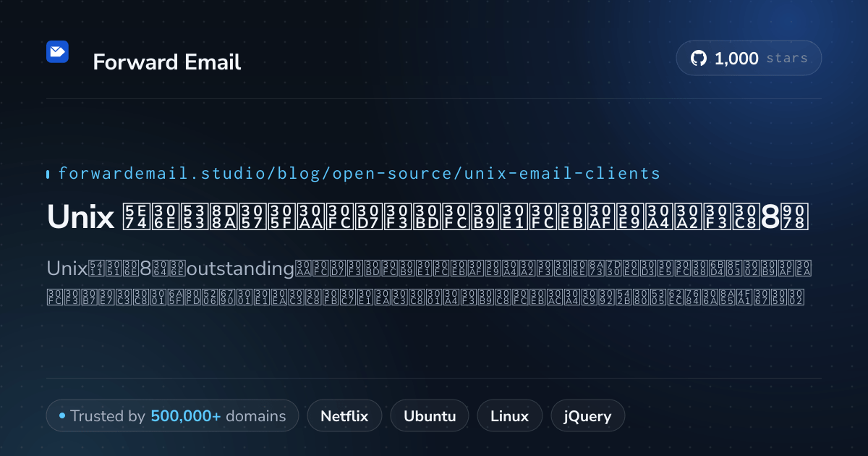This screenshot has height=456, width=868.
Task: Click the description paragraph containing outstanding
Action: click(430, 283)
